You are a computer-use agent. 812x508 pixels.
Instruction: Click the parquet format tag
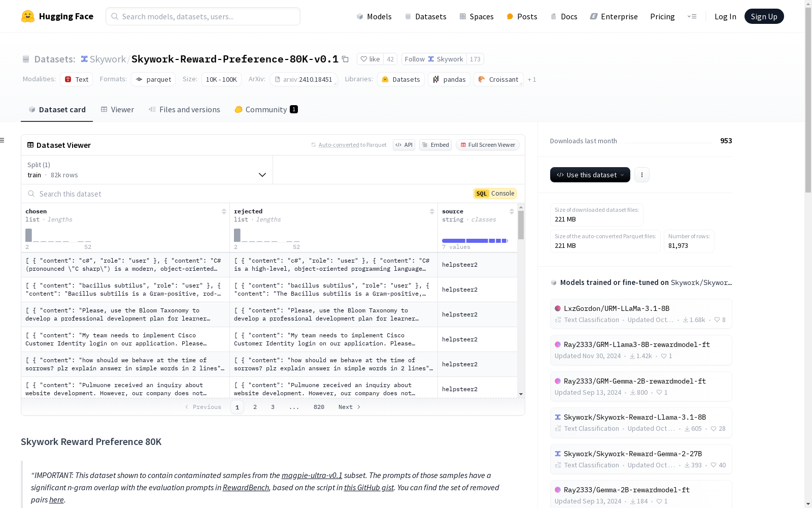[153, 79]
